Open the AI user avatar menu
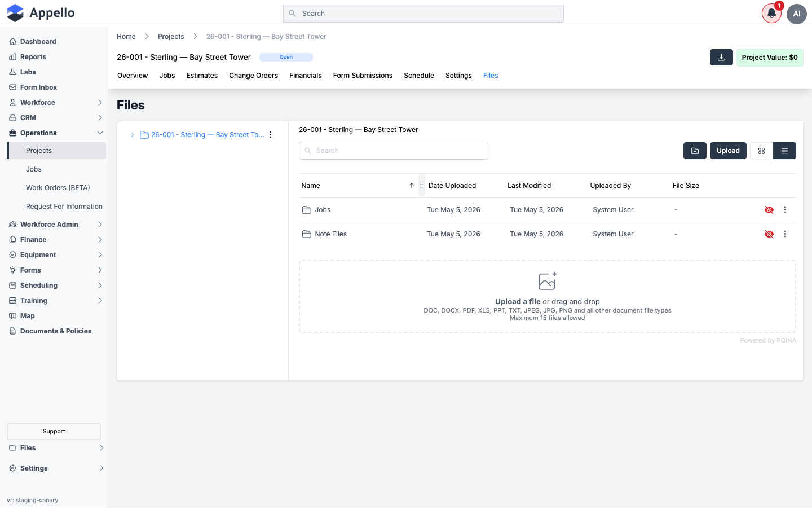Viewport: 812px width, 518px height. [797, 14]
